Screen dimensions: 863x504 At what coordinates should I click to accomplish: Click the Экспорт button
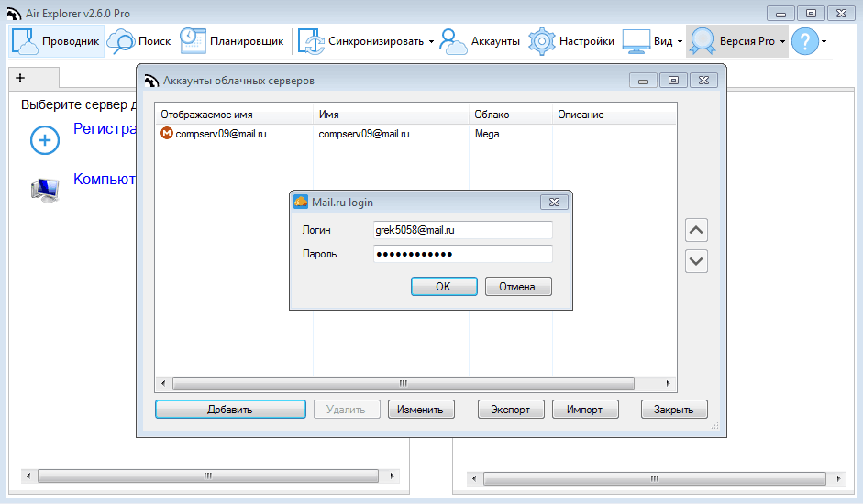tap(511, 410)
